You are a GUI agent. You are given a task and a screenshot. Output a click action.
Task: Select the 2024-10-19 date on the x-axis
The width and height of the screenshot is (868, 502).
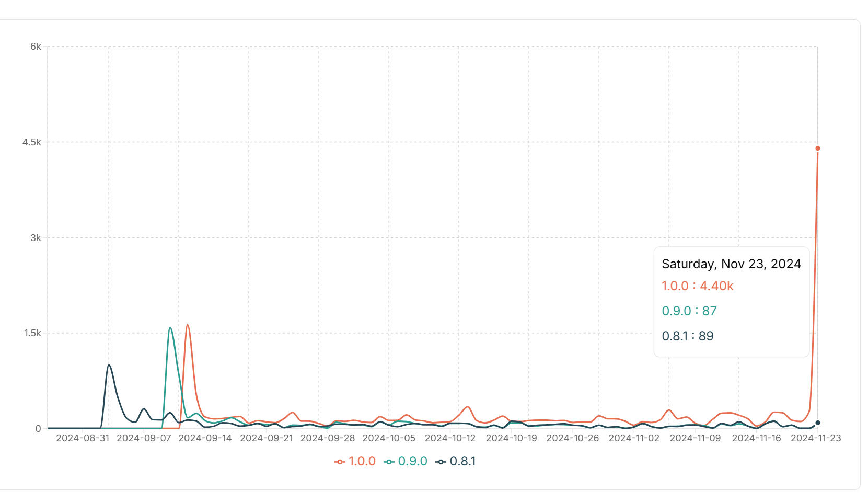(x=511, y=438)
